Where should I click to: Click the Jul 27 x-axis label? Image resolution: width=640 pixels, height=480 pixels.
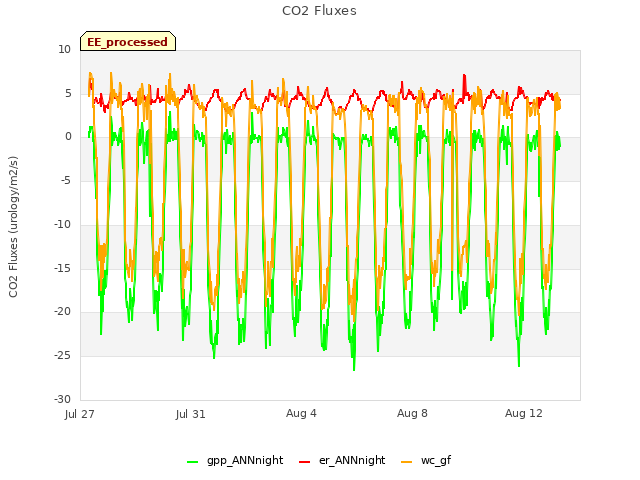tap(80, 414)
